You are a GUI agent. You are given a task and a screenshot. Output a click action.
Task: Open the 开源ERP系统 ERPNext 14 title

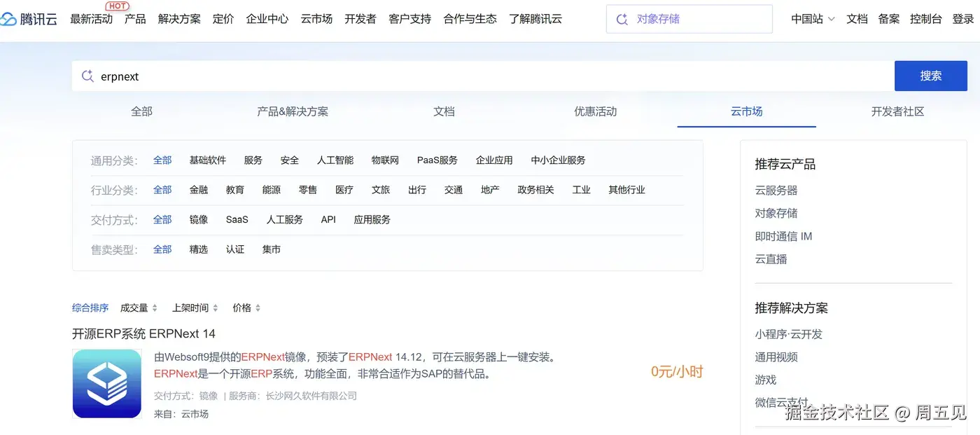click(x=143, y=333)
